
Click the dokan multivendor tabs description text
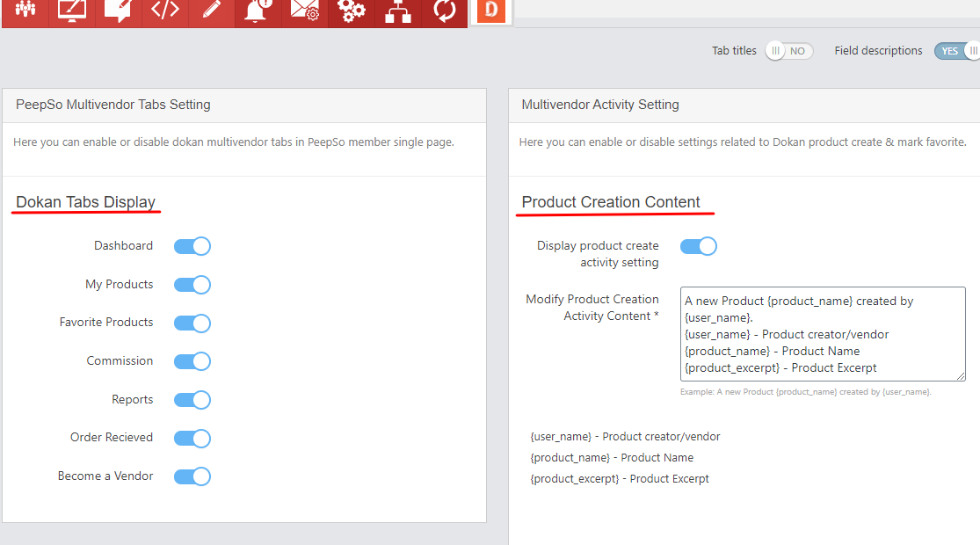click(234, 142)
